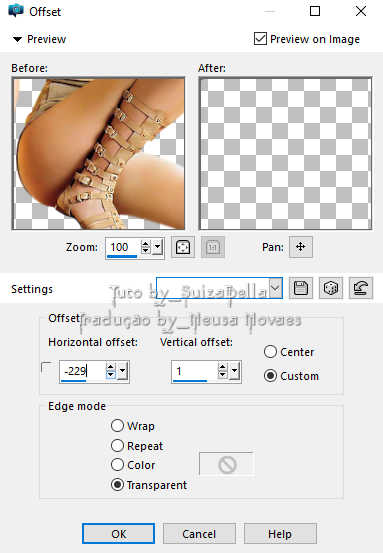Choose the Repeat edge mode option
383x553 pixels.
tap(117, 445)
